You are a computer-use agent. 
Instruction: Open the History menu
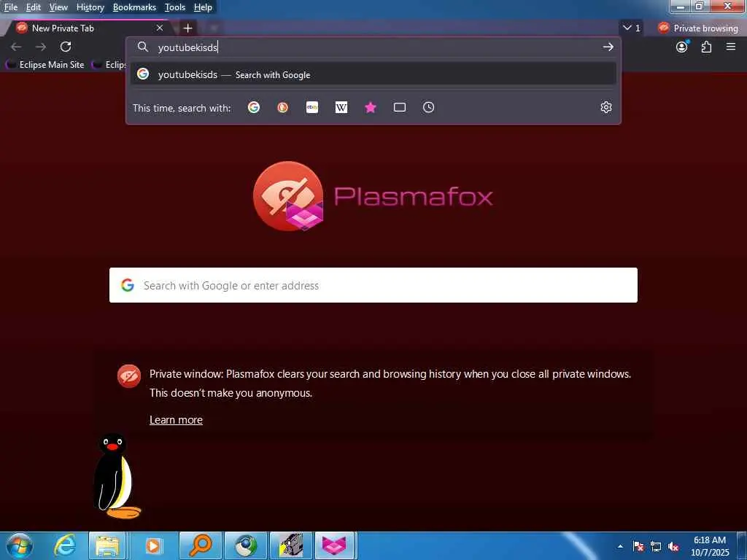tap(90, 7)
